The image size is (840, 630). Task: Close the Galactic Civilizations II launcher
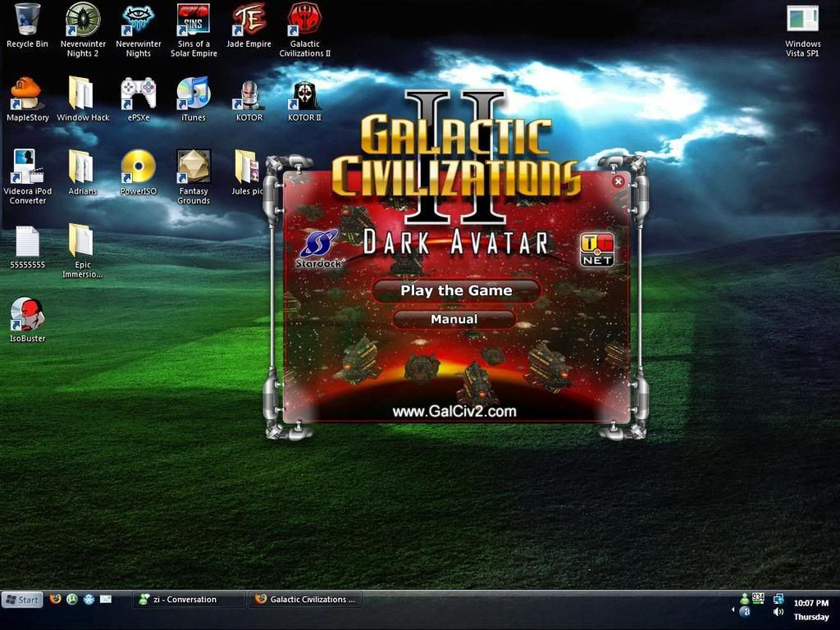tap(619, 181)
